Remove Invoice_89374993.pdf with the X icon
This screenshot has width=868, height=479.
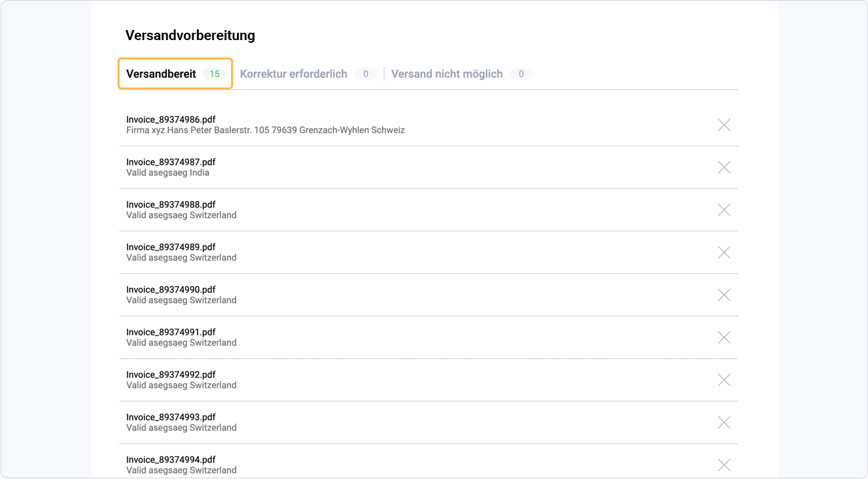coord(724,422)
